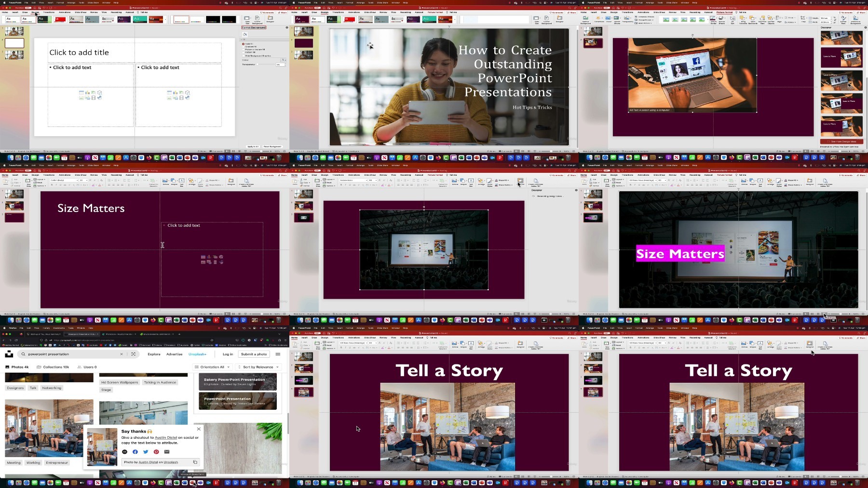Switch to the Collections 10k tab
This screenshot has width=868, height=488.
pyautogui.click(x=53, y=367)
